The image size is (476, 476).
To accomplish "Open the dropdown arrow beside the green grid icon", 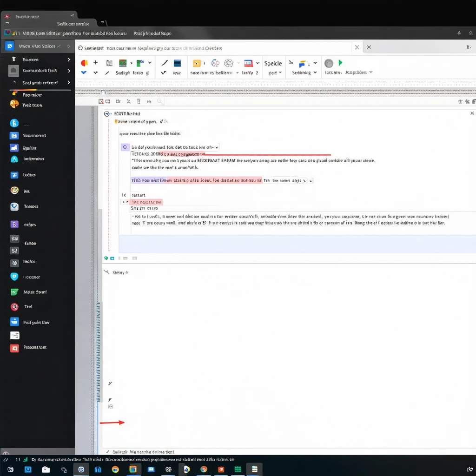I will [x=132, y=63].
